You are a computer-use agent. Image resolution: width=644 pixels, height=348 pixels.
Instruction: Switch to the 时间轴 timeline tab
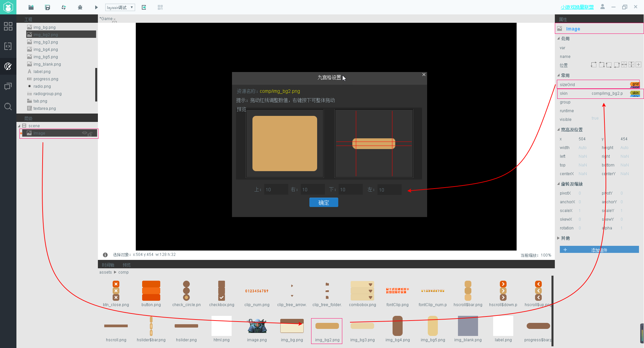pos(108,265)
